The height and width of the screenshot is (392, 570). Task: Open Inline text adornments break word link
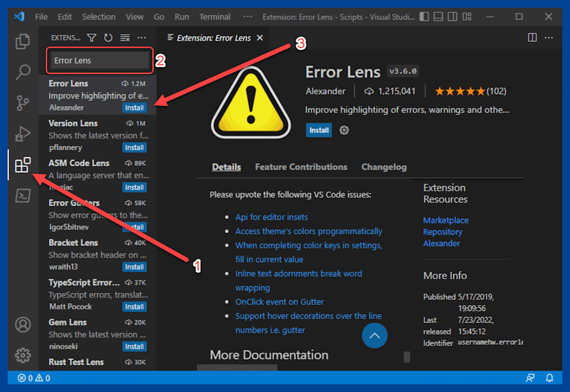click(x=299, y=280)
